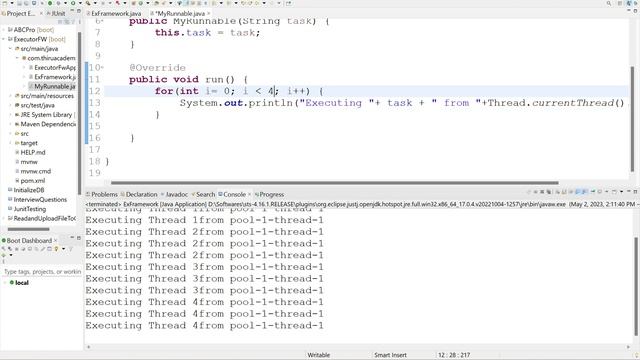Minimize the editor area

click(629, 11)
